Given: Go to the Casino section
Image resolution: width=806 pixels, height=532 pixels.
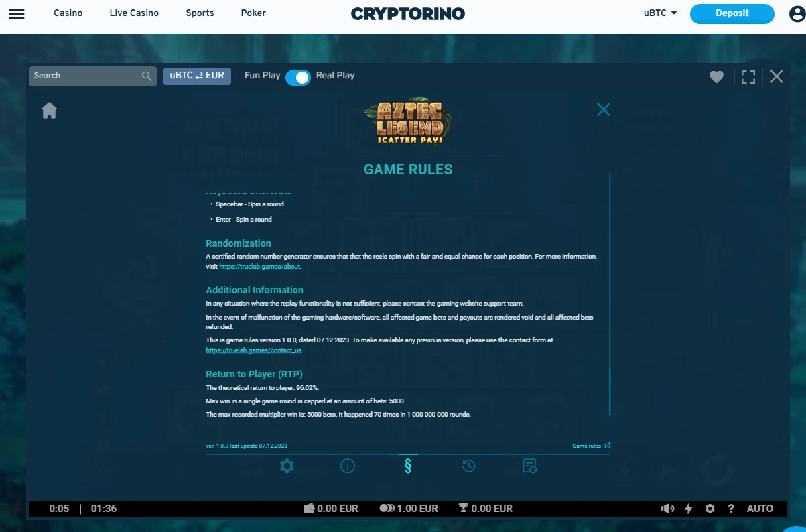Looking at the screenshot, I should point(68,13).
